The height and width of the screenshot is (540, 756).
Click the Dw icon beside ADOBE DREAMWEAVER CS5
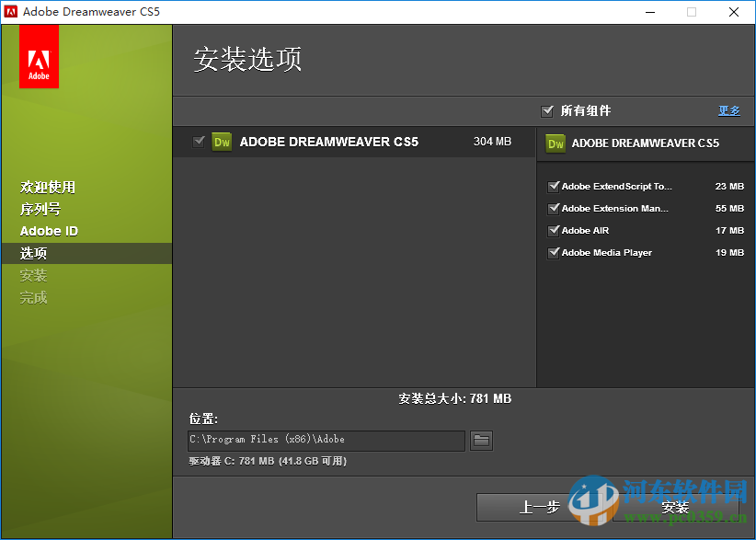(x=221, y=142)
